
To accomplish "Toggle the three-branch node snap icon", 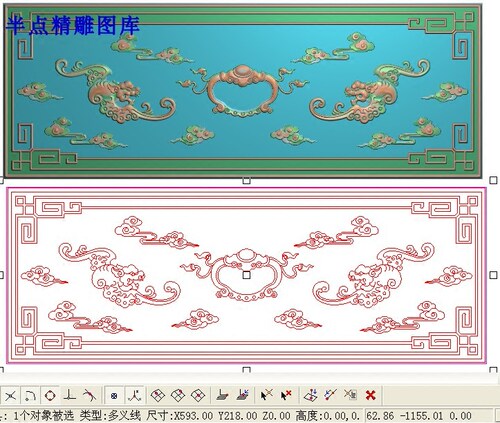I will click(x=134, y=396).
